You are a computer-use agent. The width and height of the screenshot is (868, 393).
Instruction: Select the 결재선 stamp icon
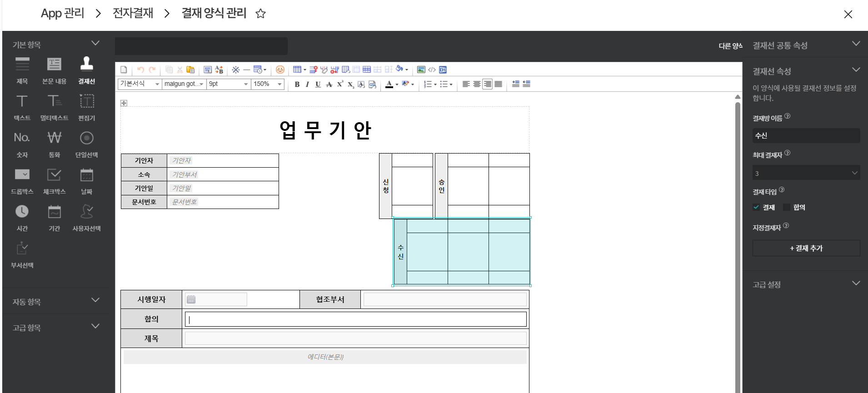(86, 65)
